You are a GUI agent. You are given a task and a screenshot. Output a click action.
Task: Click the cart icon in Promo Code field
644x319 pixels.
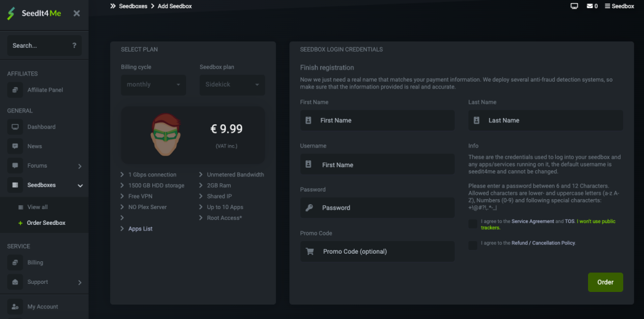309,251
